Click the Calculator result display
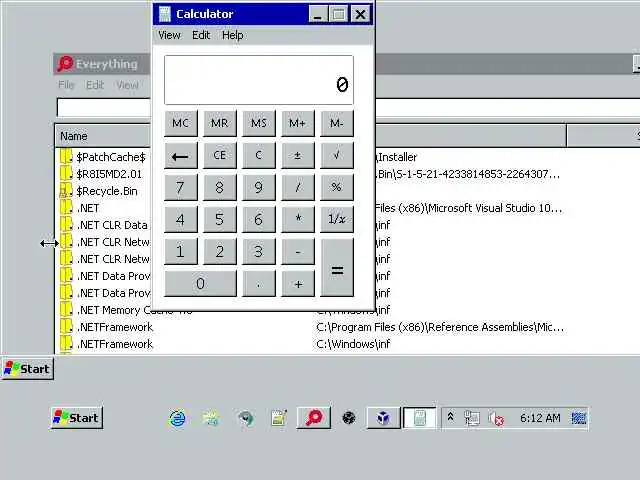The width and height of the screenshot is (640, 480). coord(259,80)
